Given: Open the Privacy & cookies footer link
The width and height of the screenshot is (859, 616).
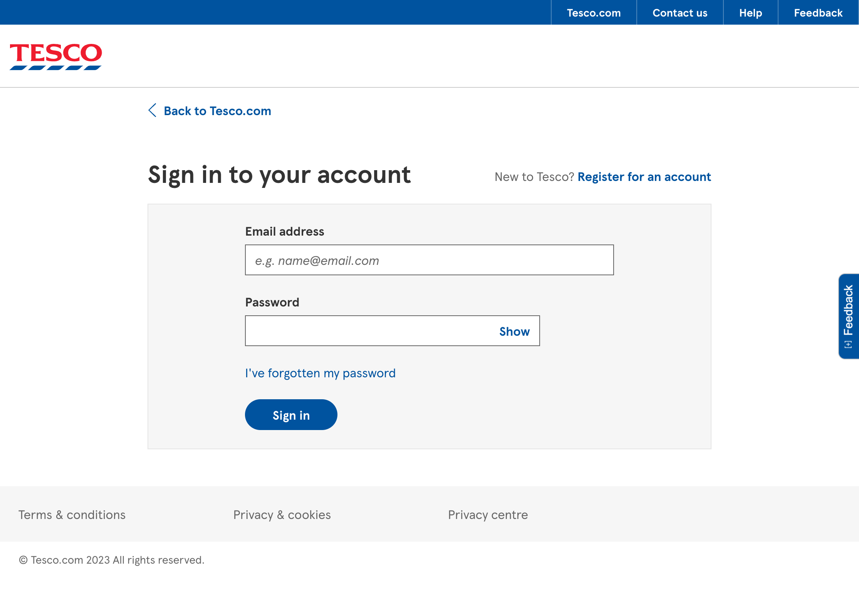Looking at the screenshot, I should tap(282, 515).
